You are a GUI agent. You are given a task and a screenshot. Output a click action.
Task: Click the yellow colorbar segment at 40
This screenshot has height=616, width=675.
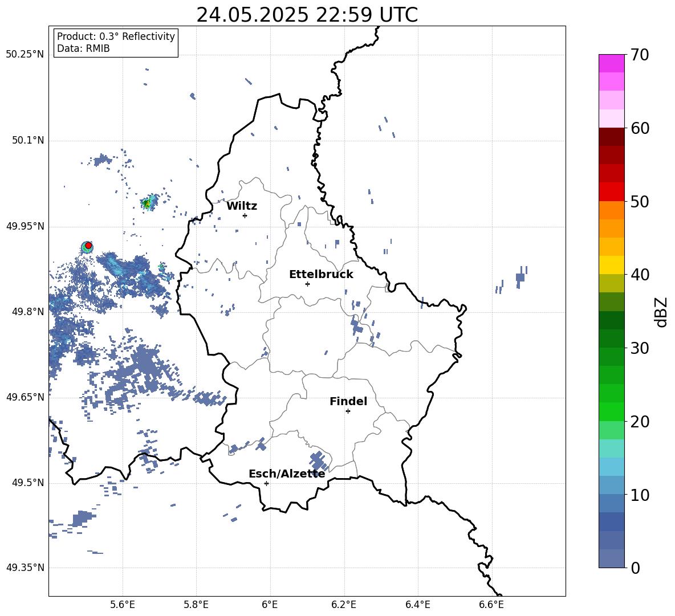tap(611, 265)
